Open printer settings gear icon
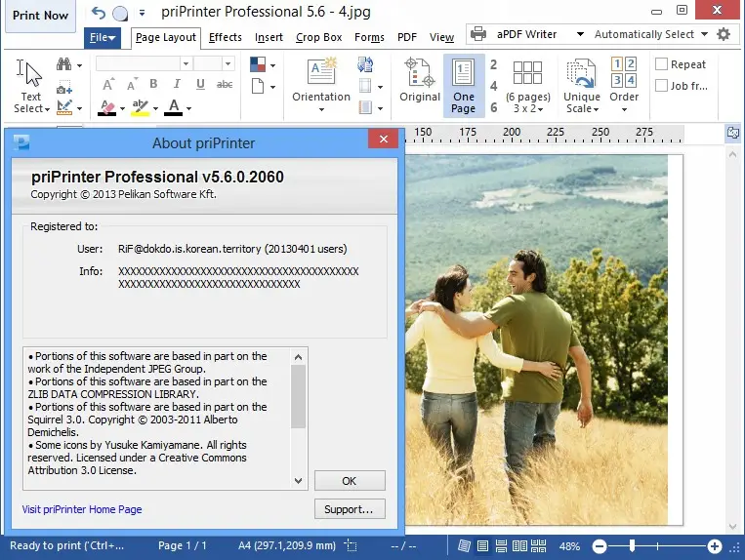This screenshot has width=745, height=560. 724,34
